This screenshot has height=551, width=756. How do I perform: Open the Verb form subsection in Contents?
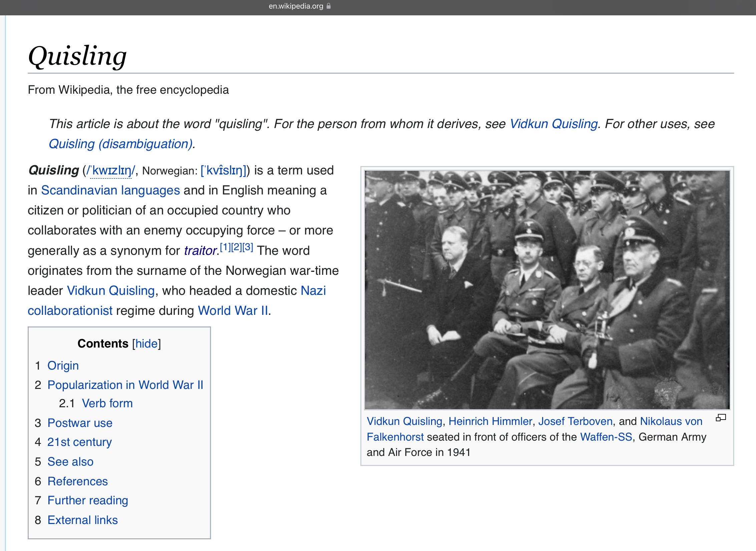(107, 404)
